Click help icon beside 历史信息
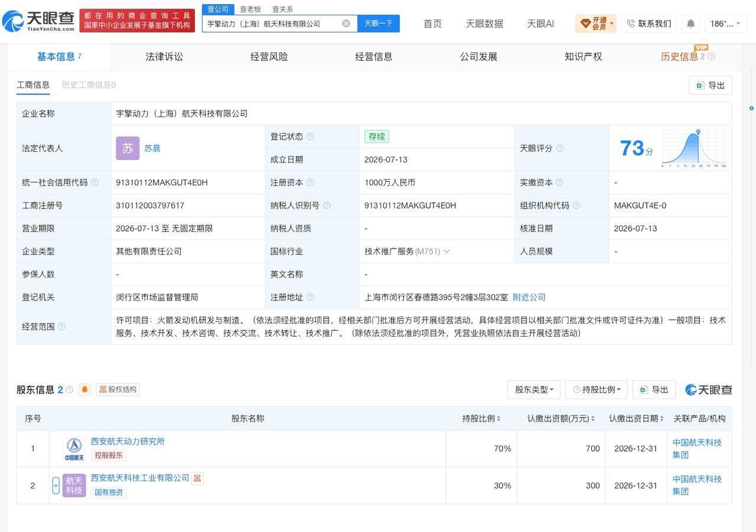The width and height of the screenshot is (756, 532). pyautogui.click(x=711, y=57)
